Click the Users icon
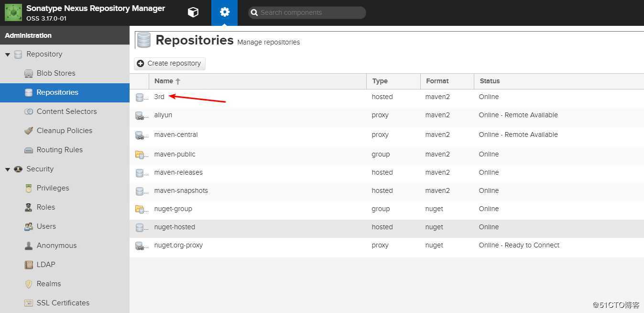 click(29, 226)
